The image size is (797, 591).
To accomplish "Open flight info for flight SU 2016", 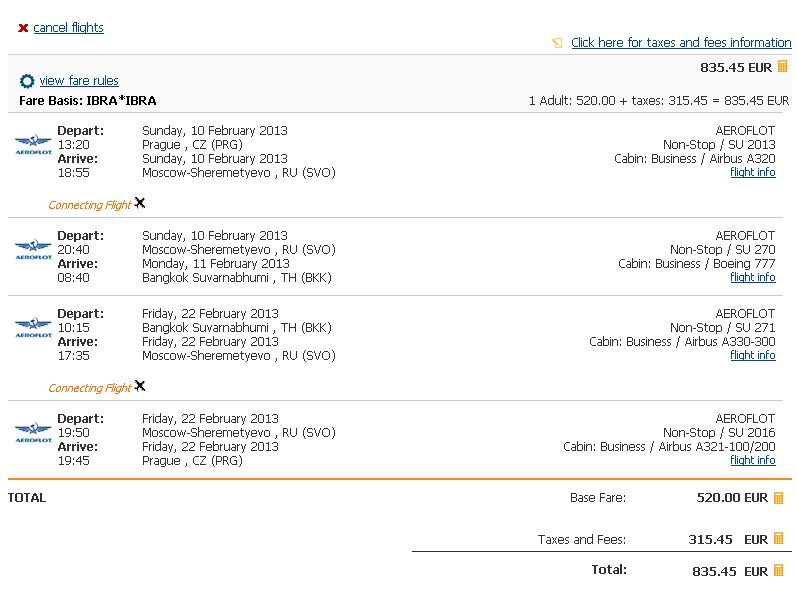I will click(x=752, y=460).
